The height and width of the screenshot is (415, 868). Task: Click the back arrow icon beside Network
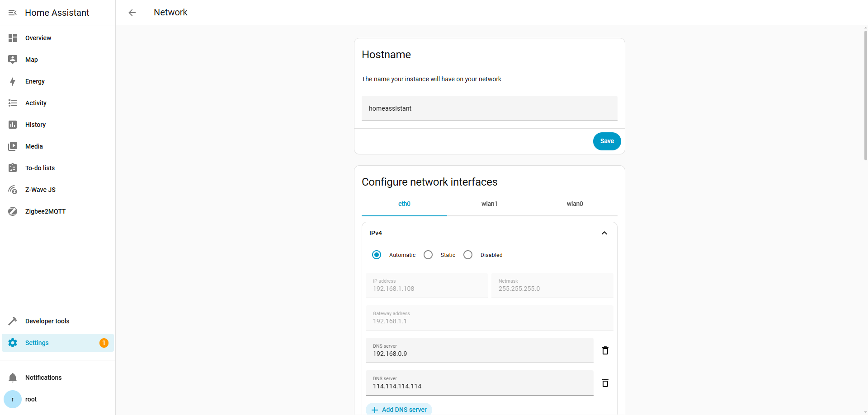[x=132, y=13]
